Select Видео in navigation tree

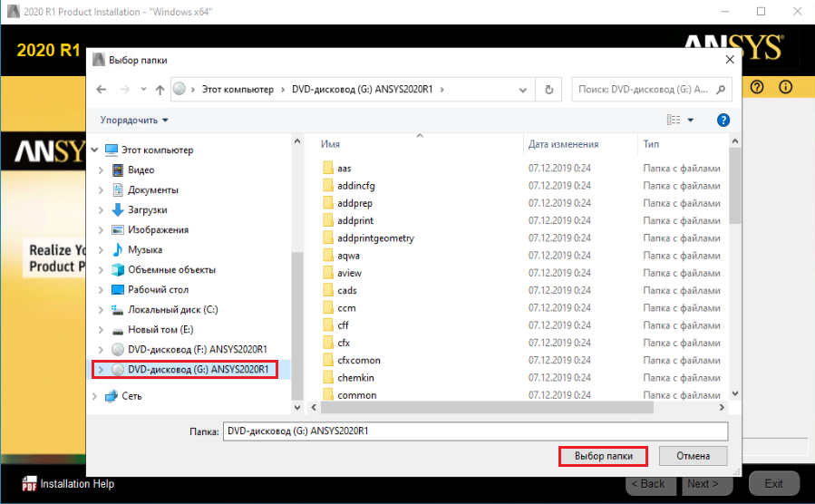pyautogui.click(x=141, y=170)
